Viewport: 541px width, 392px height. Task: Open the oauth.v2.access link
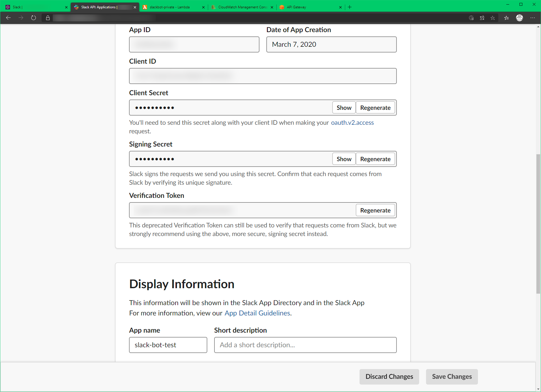point(352,122)
